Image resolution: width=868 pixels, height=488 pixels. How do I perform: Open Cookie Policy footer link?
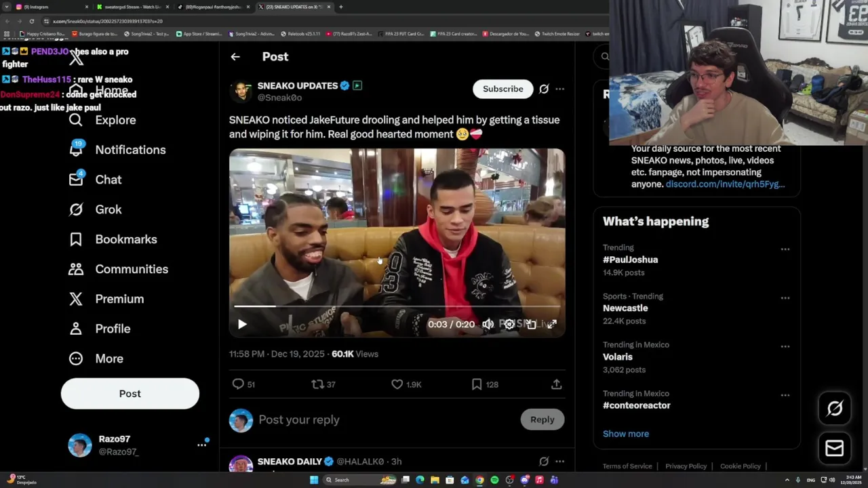pos(741,466)
